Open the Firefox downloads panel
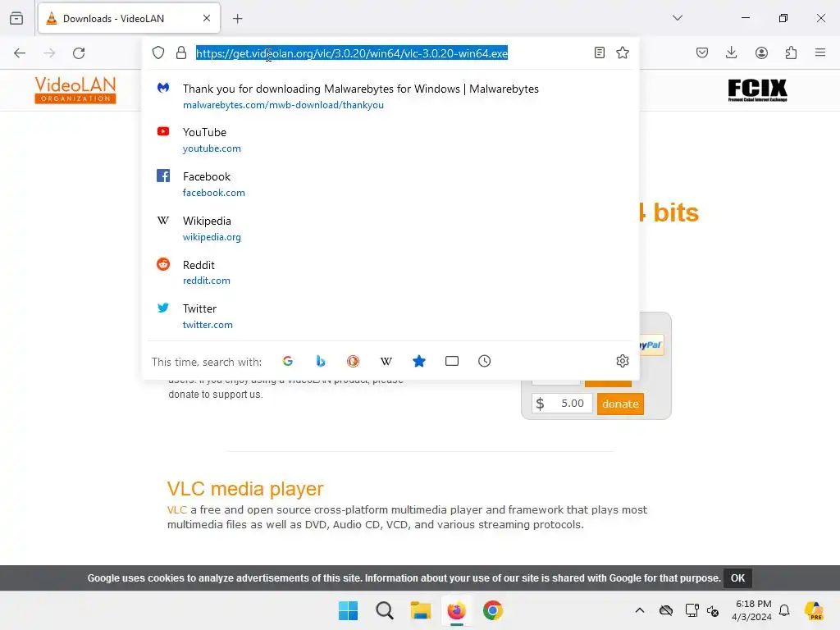The height and width of the screenshot is (630, 840). pos(731,52)
